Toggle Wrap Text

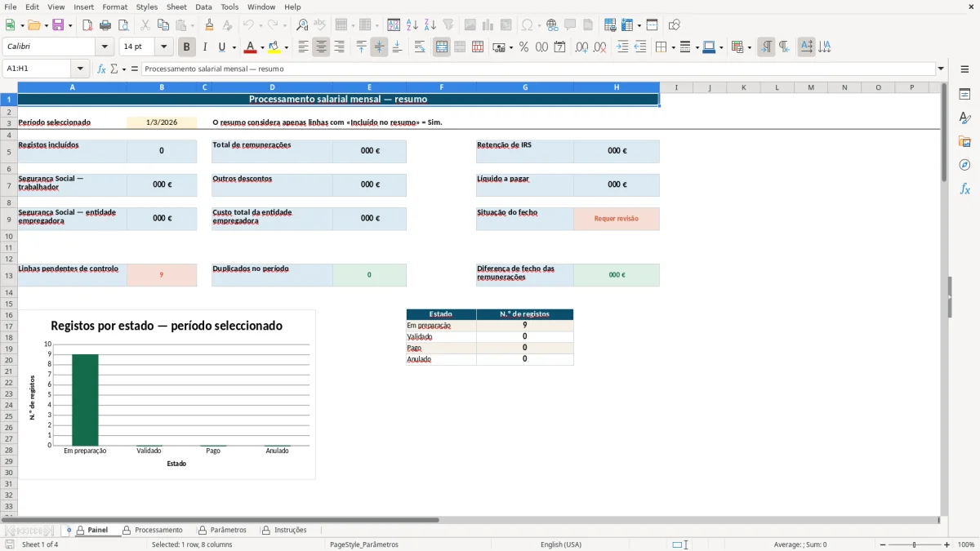(x=420, y=47)
